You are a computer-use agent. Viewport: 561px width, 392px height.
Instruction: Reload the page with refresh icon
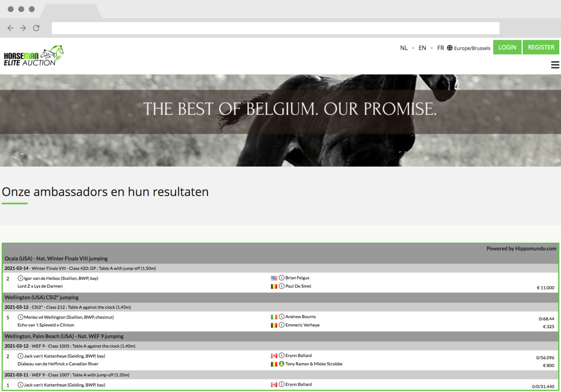click(36, 28)
